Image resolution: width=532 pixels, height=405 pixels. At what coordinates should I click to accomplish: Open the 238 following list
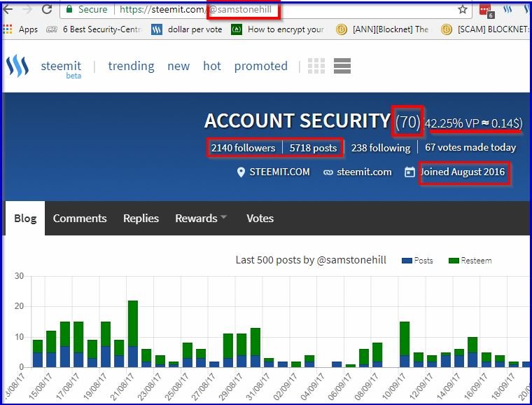(x=381, y=148)
